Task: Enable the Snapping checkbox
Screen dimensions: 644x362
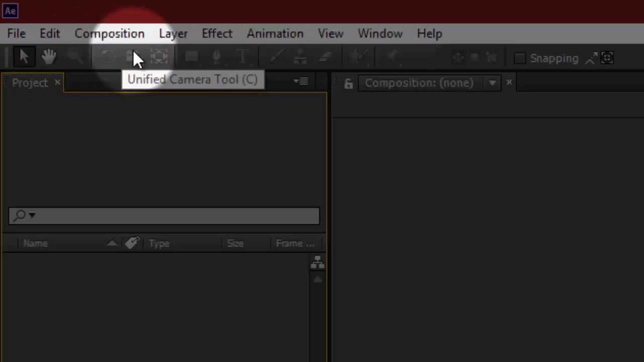Action: 520,58
